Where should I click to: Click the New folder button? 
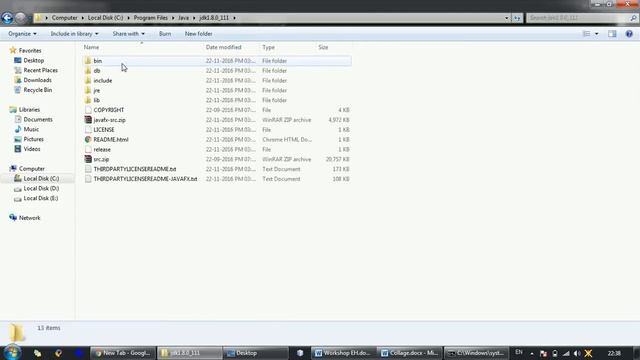point(198,34)
